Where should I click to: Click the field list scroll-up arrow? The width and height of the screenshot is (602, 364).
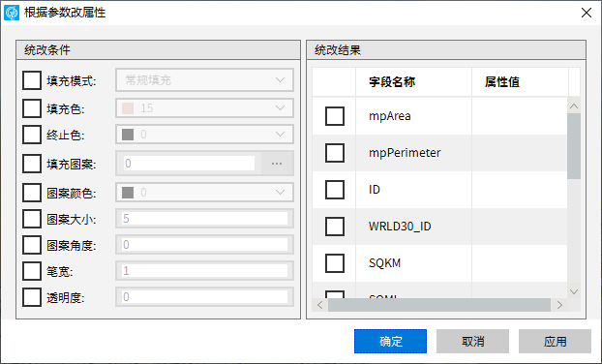[x=574, y=106]
